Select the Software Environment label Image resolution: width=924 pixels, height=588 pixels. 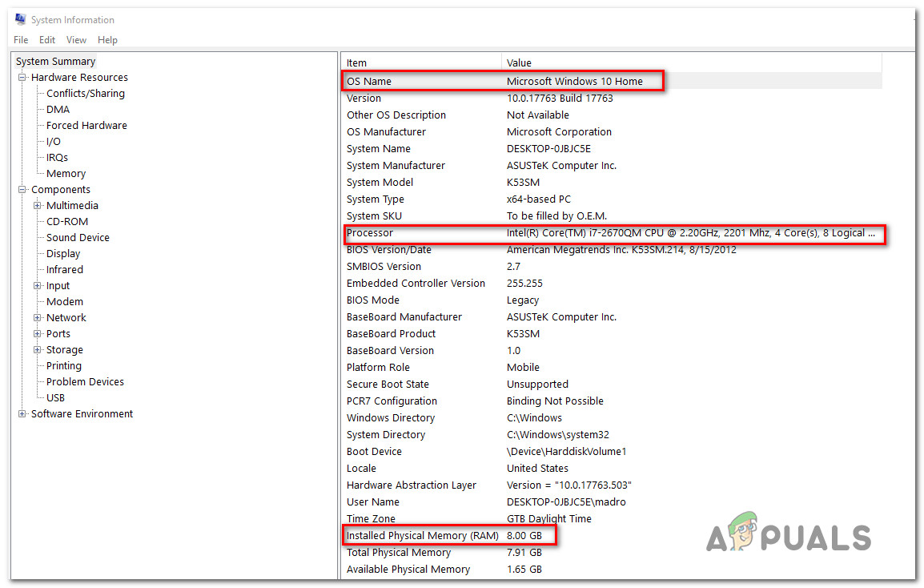click(82, 413)
